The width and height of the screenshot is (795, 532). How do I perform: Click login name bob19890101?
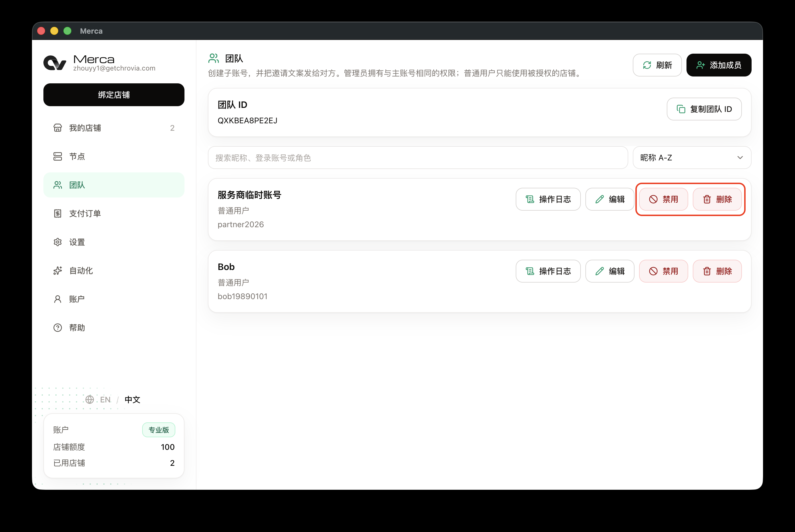click(242, 296)
